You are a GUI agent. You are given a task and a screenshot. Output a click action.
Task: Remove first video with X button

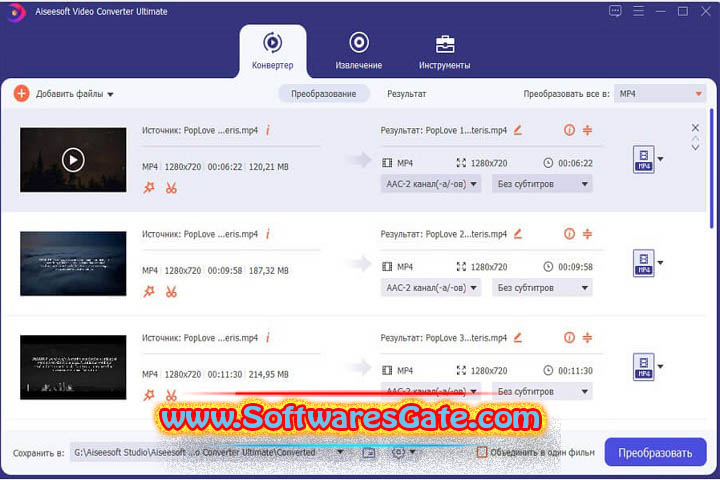coord(695,127)
